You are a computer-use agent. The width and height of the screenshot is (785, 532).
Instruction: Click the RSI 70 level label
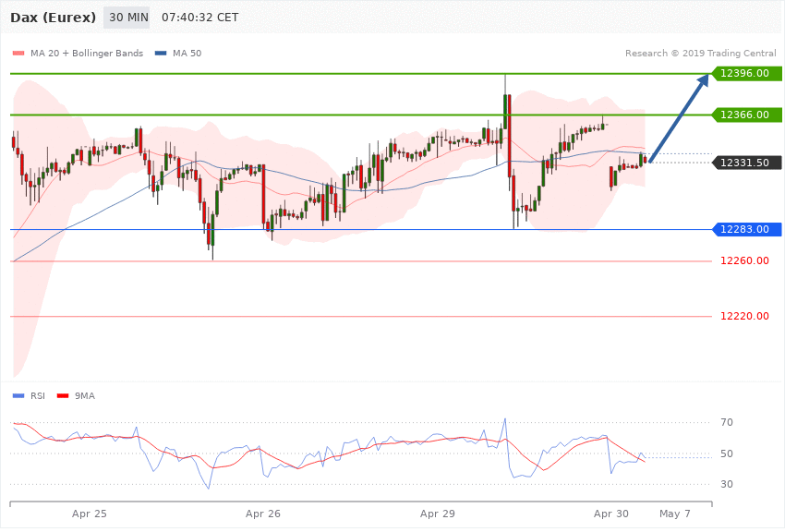(x=727, y=422)
